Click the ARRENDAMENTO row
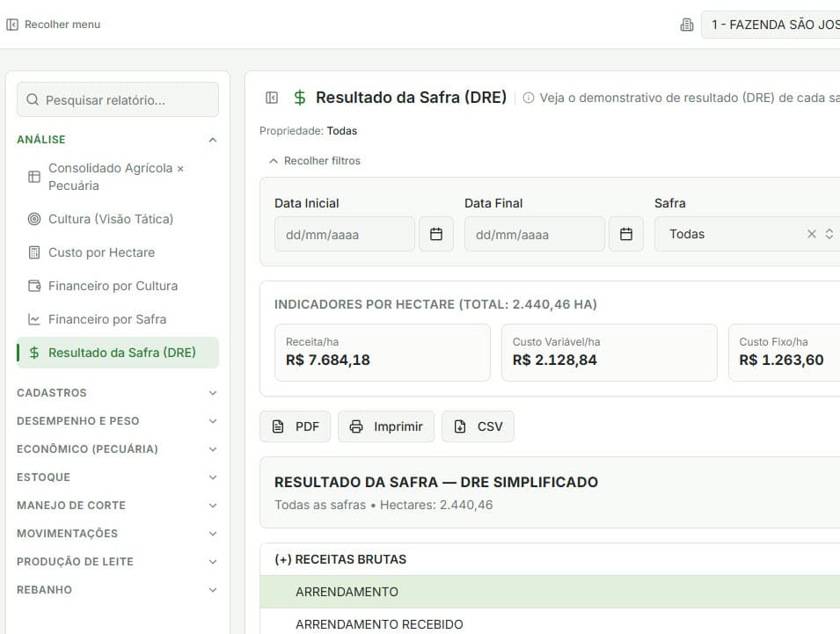Screen dimensions: 840x634 tap(551, 592)
